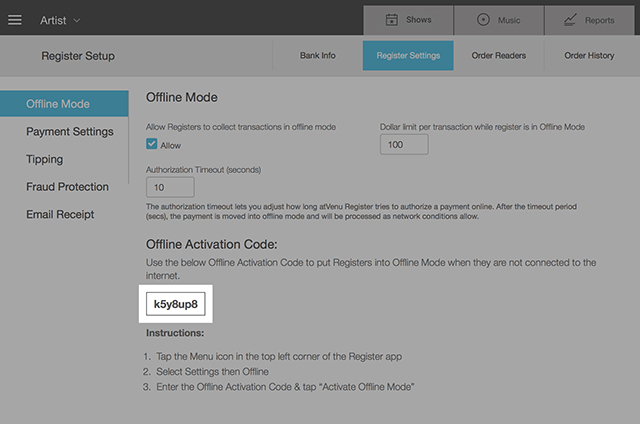
Task: Open Fraud Protection in the sidebar
Action: [x=68, y=186]
